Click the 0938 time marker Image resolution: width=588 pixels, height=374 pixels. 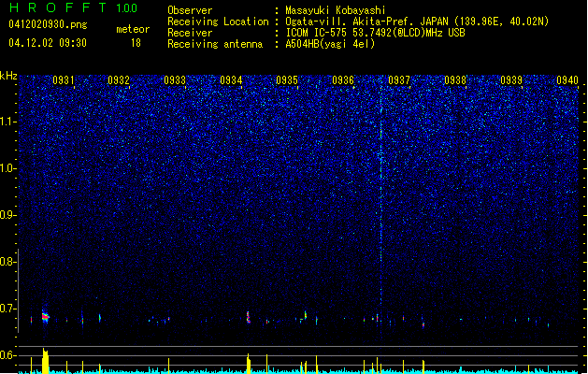[x=455, y=80]
